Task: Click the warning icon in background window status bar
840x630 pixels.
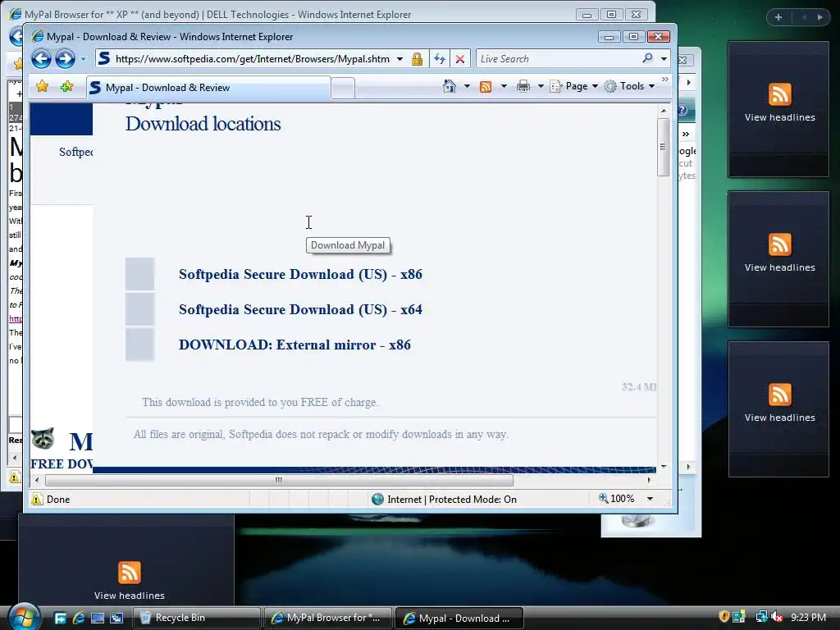Action: point(15,477)
